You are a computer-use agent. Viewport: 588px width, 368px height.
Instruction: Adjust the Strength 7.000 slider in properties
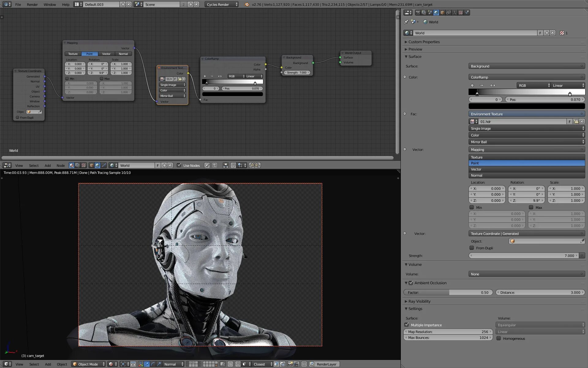(x=524, y=255)
